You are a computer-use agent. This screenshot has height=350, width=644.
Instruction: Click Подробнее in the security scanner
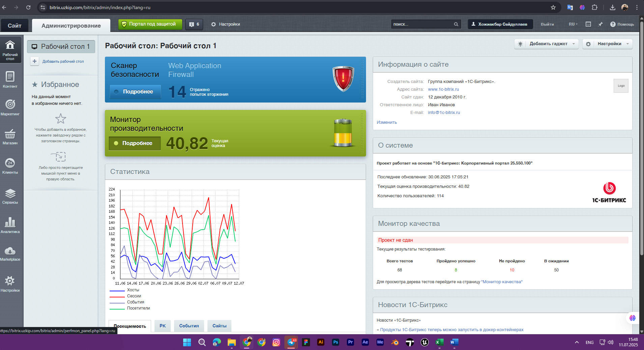coord(135,92)
